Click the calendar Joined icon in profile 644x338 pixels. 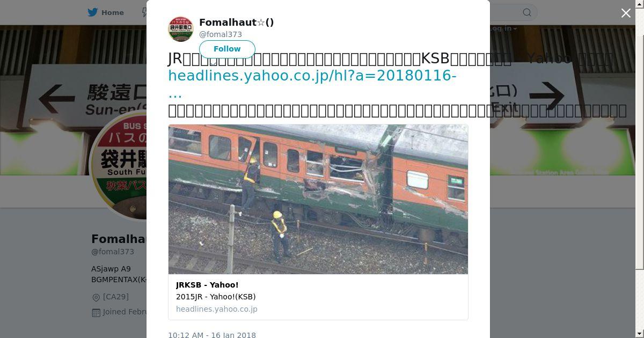96,312
